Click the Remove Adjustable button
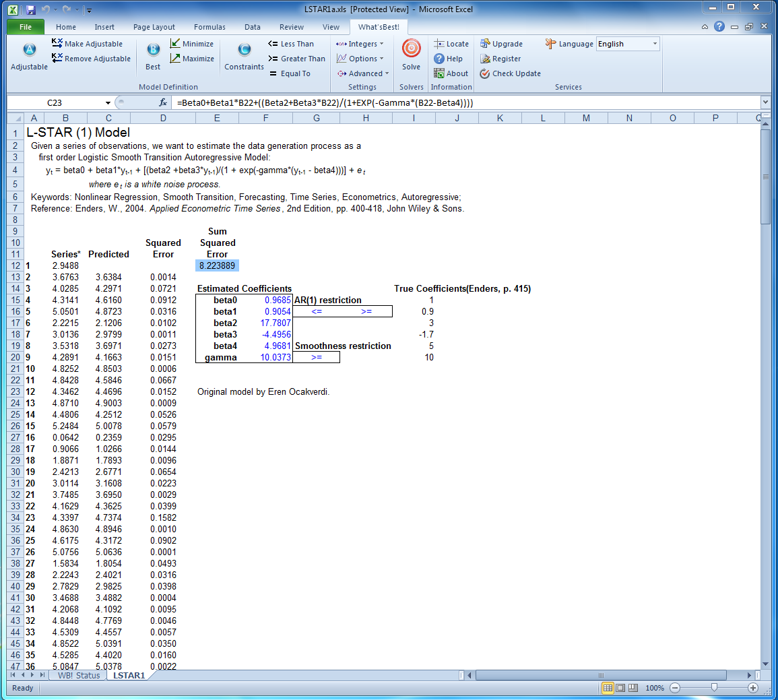Image resolution: width=778 pixels, height=700 pixels. click(91, 59)
